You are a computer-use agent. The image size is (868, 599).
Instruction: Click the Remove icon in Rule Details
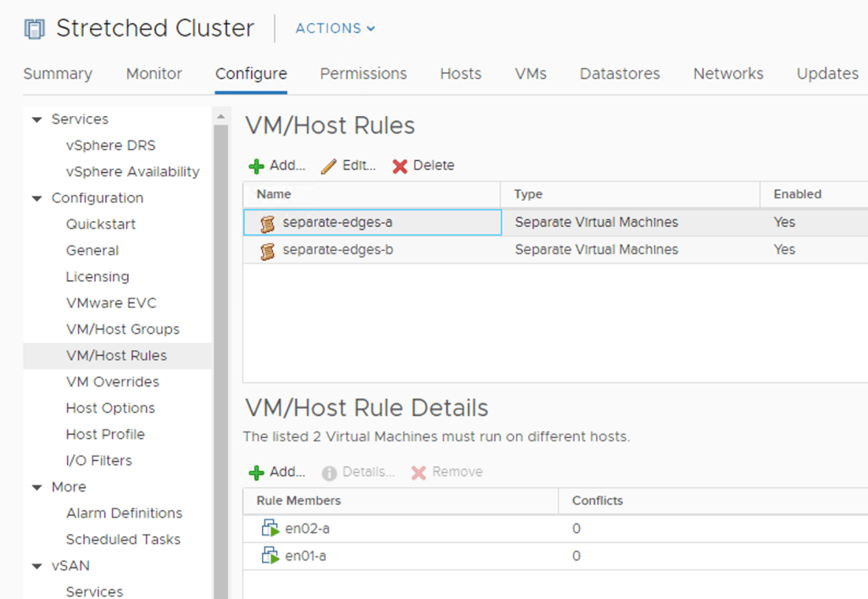[418, 472]
